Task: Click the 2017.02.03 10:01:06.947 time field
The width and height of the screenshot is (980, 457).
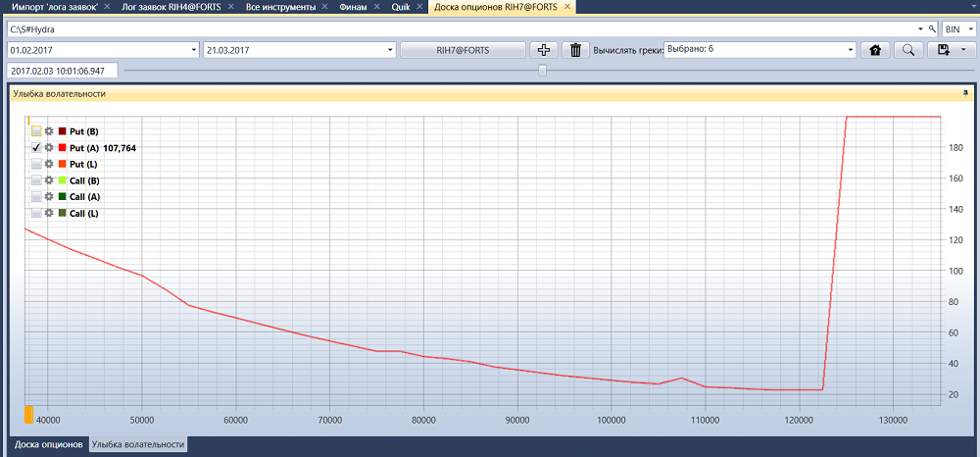Action: click(62, 71)
